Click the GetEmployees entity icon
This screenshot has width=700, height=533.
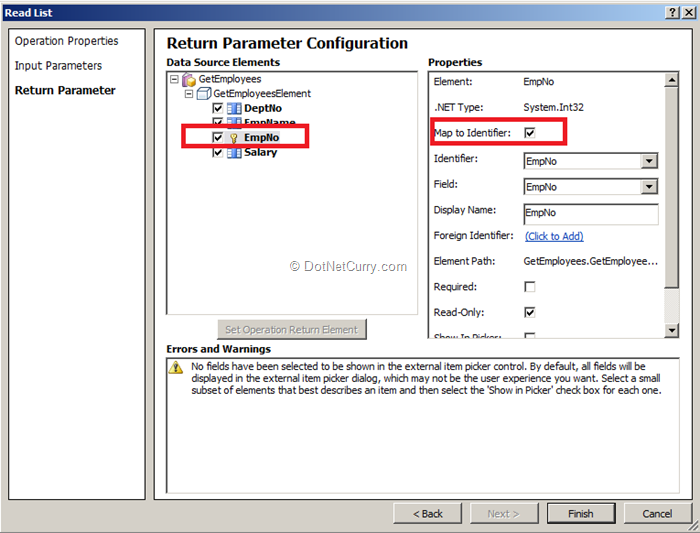click(189, 80)
